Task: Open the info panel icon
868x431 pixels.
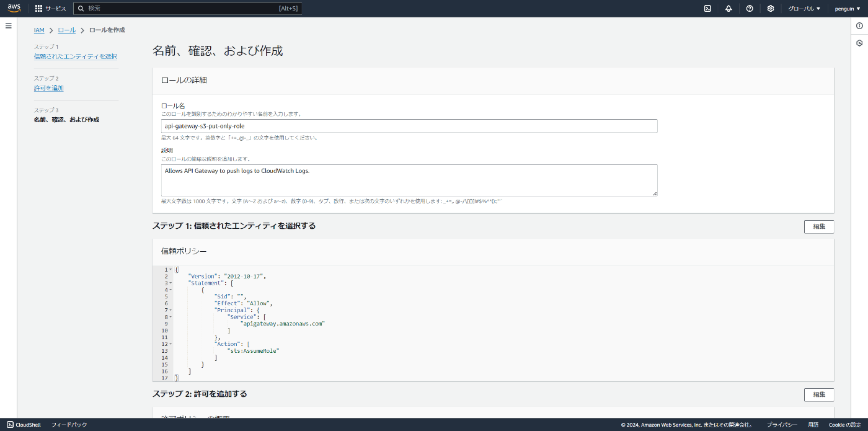Action: coord(859,25)
